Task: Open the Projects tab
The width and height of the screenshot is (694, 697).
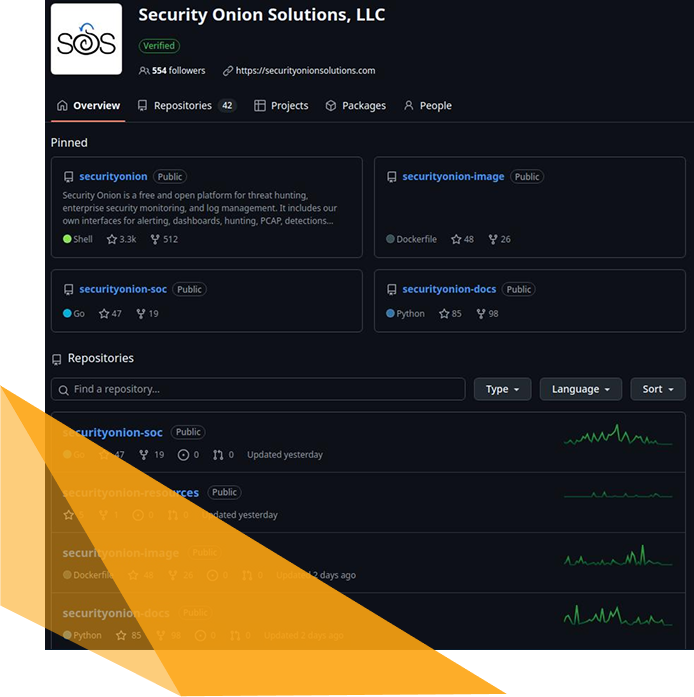Action: (x=281, y=106)
